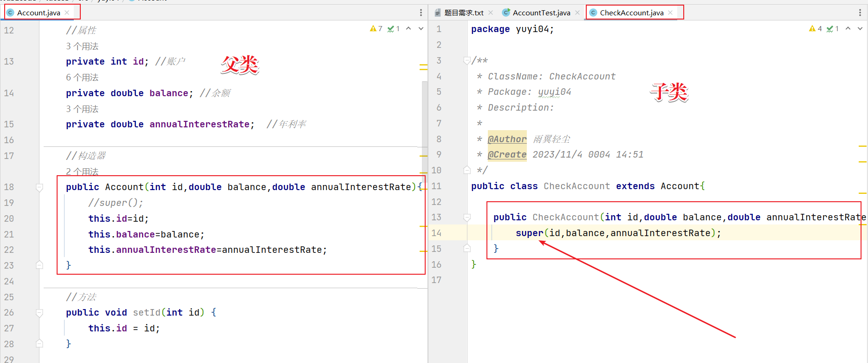Click line number 14 in CheckAccount.java gutter
This screenshot has height=363, width=868.
click(436, 233)
